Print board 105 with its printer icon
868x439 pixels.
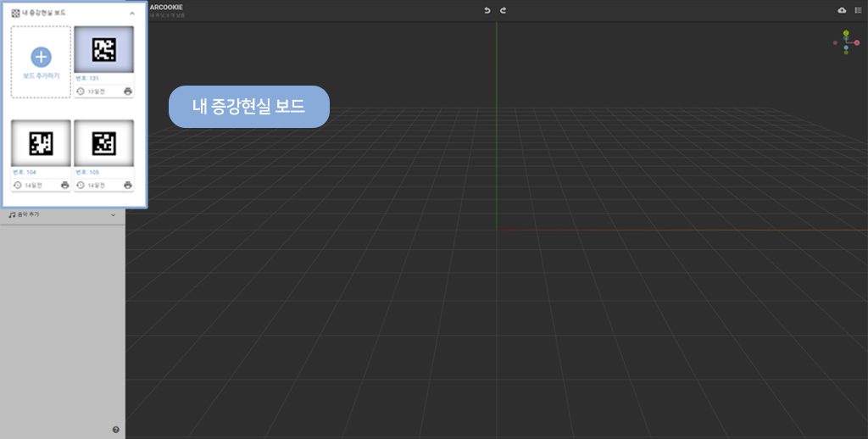(x=128, y=186)
